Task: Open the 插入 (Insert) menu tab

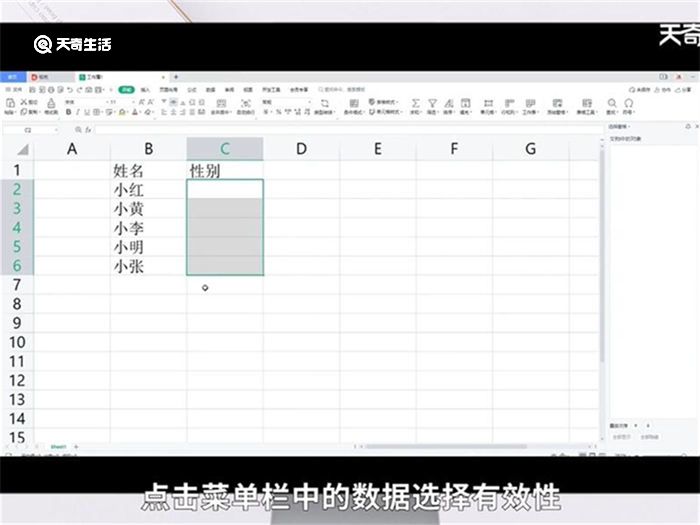Action: click(x=145, y=89)
